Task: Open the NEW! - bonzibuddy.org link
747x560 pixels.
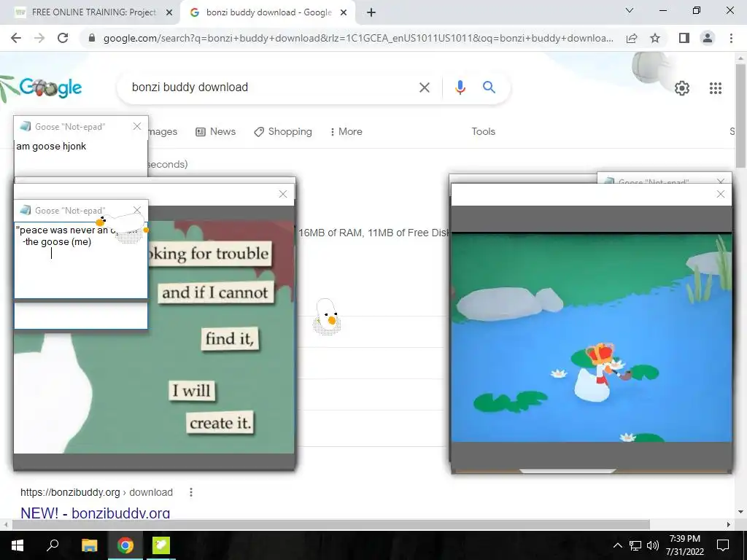Action: [x=96, y=513]
